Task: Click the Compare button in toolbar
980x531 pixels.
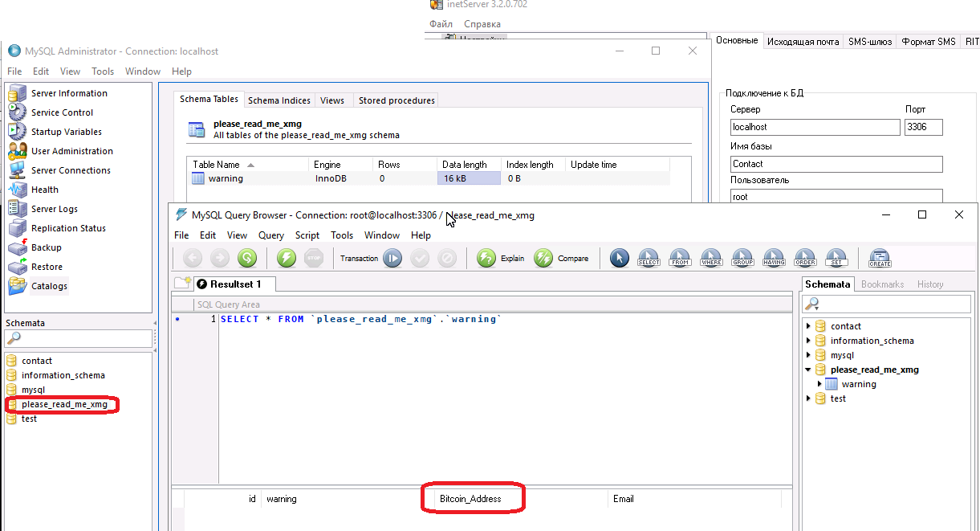Action: 561,258
